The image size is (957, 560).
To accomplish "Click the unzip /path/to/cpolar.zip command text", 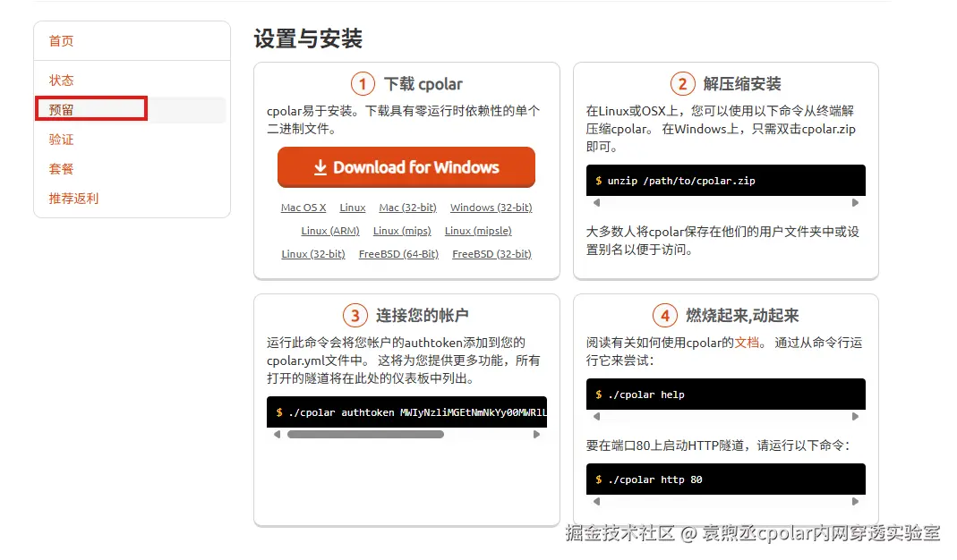I will [x=681, y=182].
